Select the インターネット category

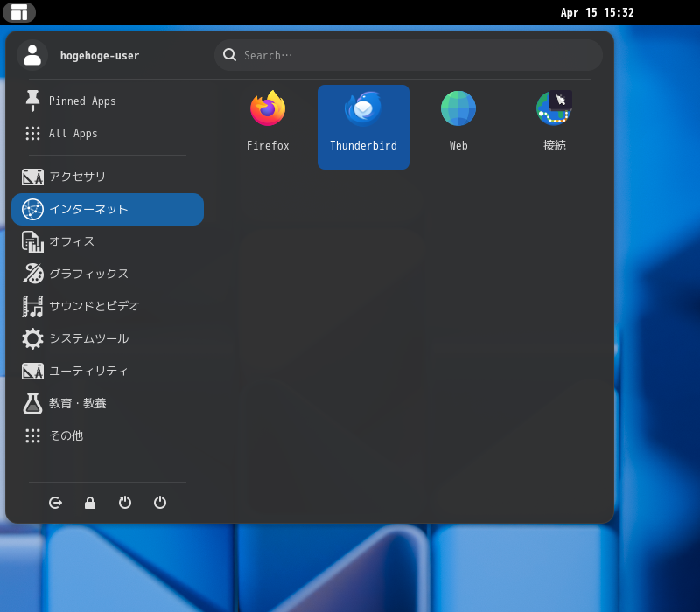pos(108,209)
